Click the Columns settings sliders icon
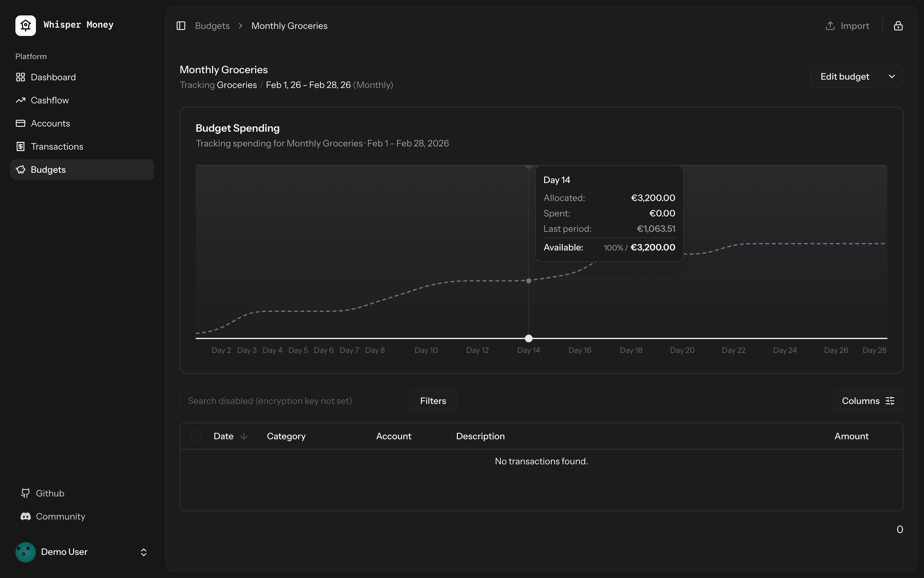924x578 pixels. pyautogui.click(x=890, y=401)
